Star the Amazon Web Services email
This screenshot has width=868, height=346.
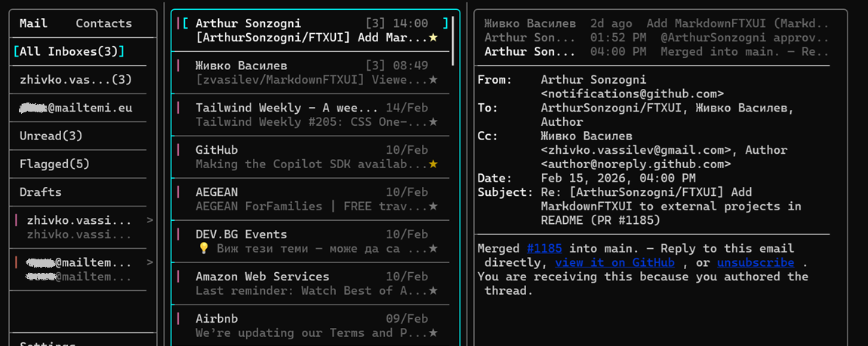coord(433,291)
